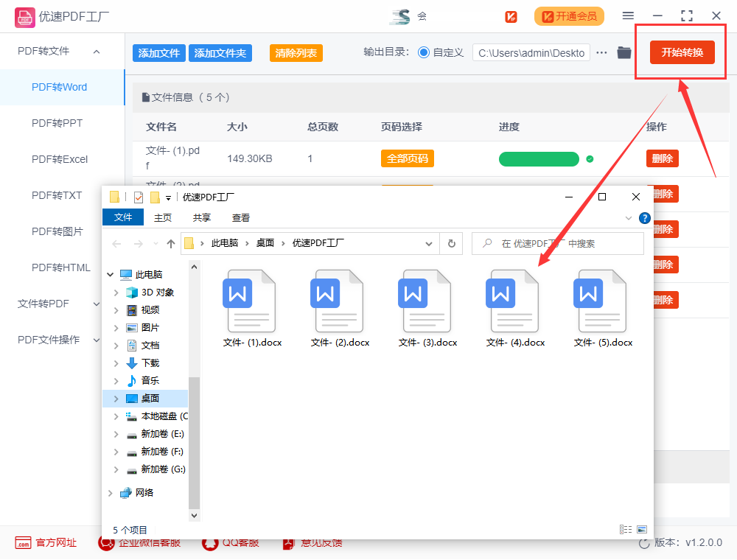
Task: Refresh the Explorer folder view
Action: pos(451,243)
